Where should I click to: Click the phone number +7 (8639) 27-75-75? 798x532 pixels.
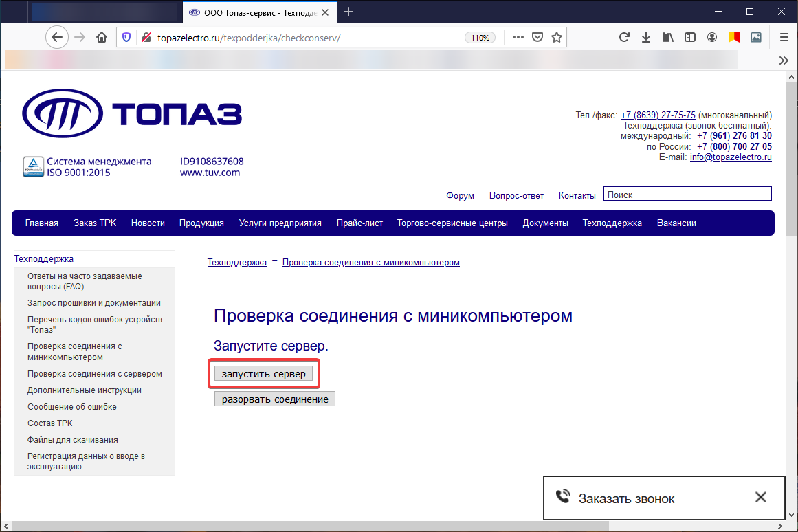(x=658, y=115)
